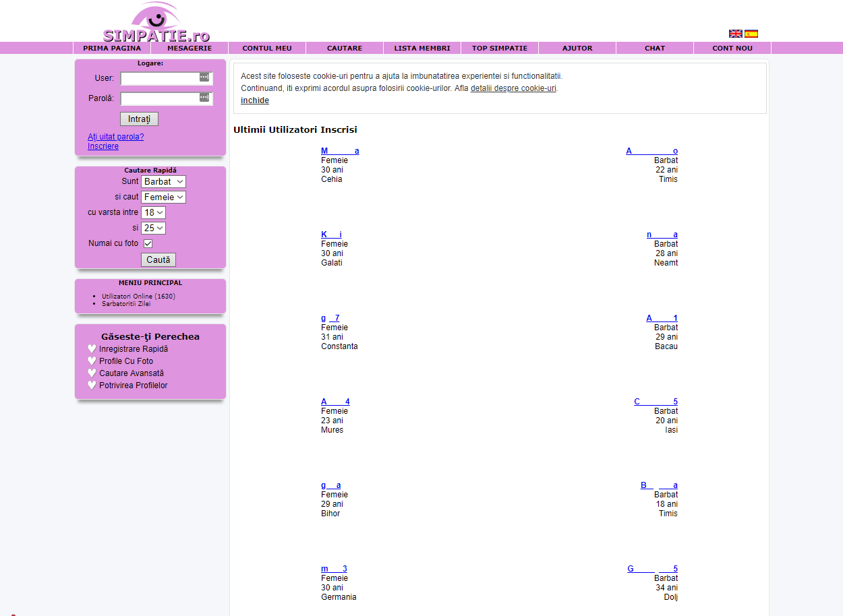Switch language using the Spanish flag
The height and width of the screenshot is (616, 843).
point(751,34)
